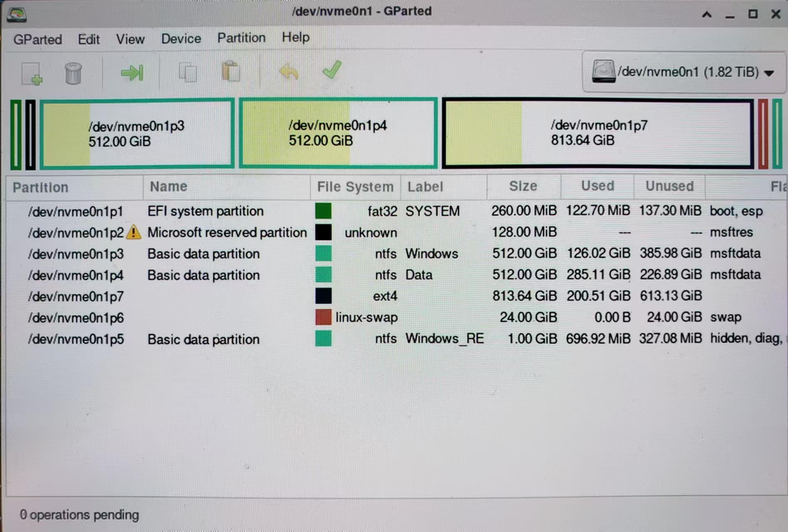This screenshot has width=788, height=532.
Task: Click the Name column header
Action: point(227,187)
